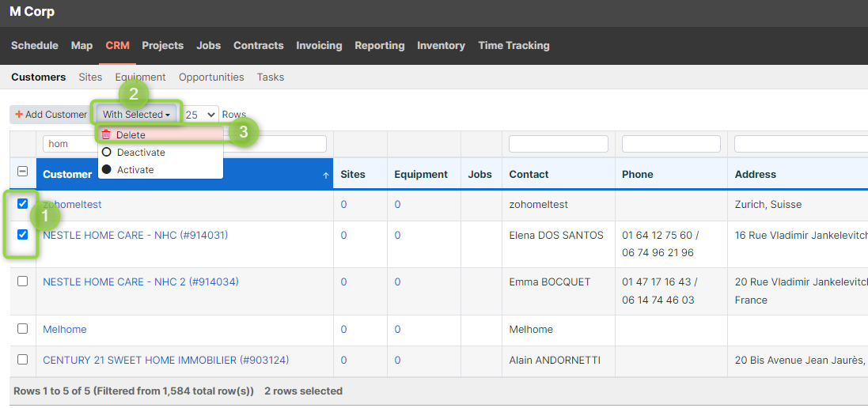
Task: Click the Address column filter field
Action: [801, 144]
